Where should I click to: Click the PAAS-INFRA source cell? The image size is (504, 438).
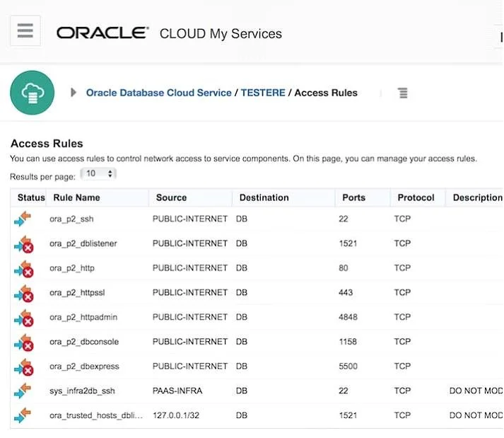(x=177, y=391)
